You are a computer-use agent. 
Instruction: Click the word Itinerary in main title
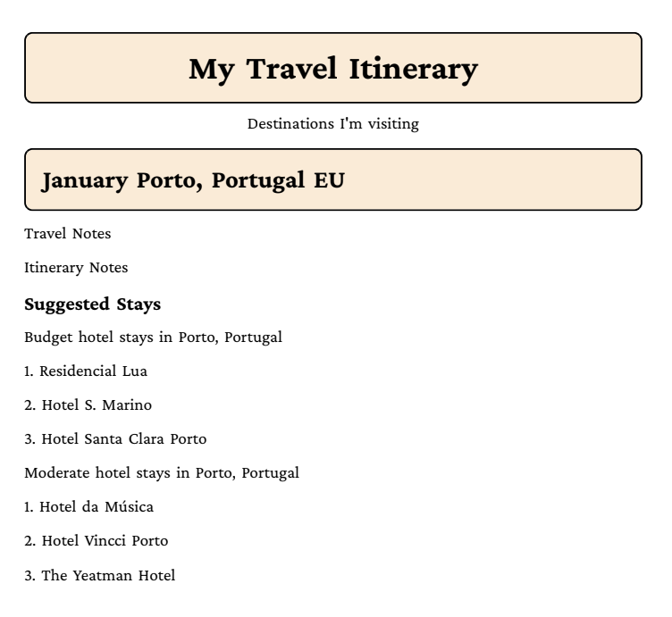[x=414, y=70]
